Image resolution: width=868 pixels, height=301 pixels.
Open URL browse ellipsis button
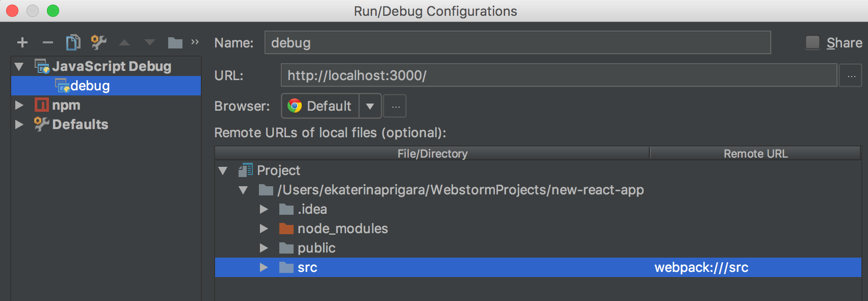(851, 76)
